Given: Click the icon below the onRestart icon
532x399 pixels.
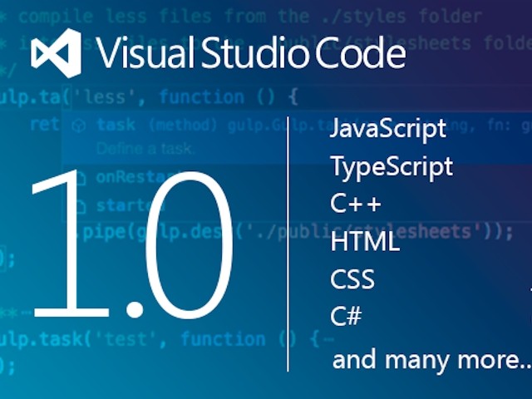Looking at the screenshot, I should click(x=80, y=204).
